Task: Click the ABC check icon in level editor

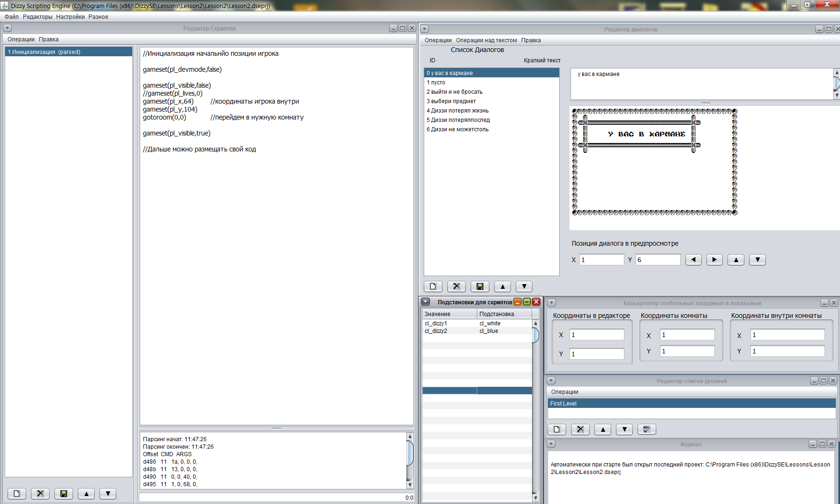Action: coord(647,429)
